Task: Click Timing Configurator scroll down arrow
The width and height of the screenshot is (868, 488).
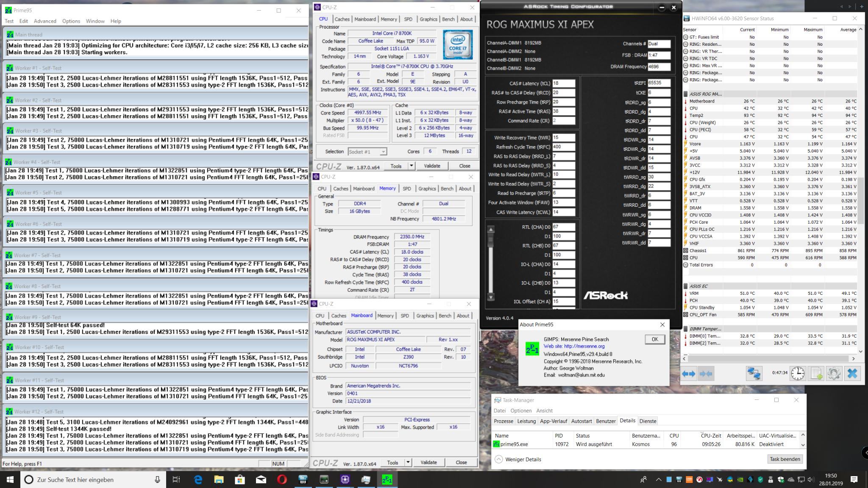Action: [491, 297]
